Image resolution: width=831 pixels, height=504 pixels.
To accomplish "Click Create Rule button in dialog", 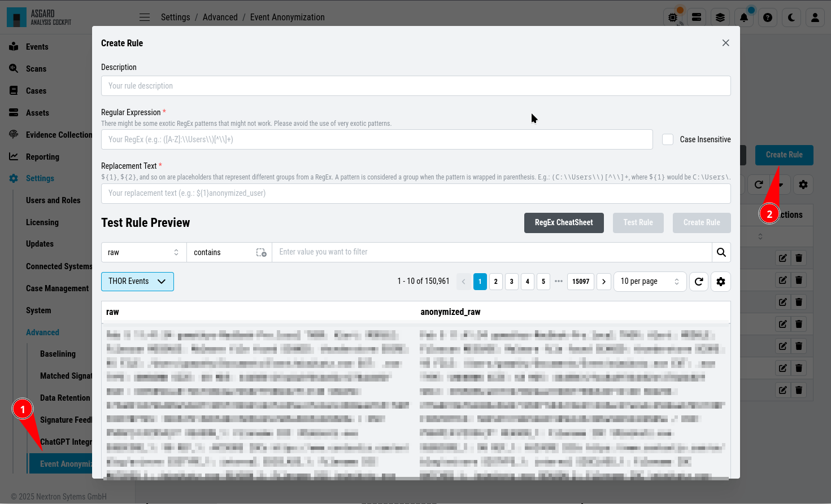I will tap(702, 223).
